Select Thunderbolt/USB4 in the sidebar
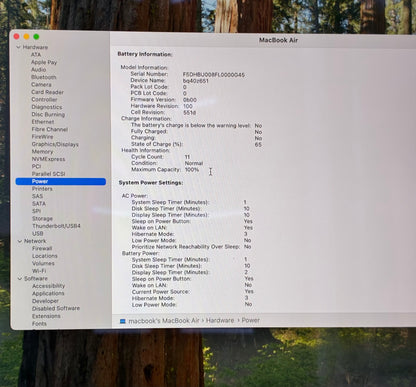Viewport: 416px width, 387px height. [x=56, y=226]
